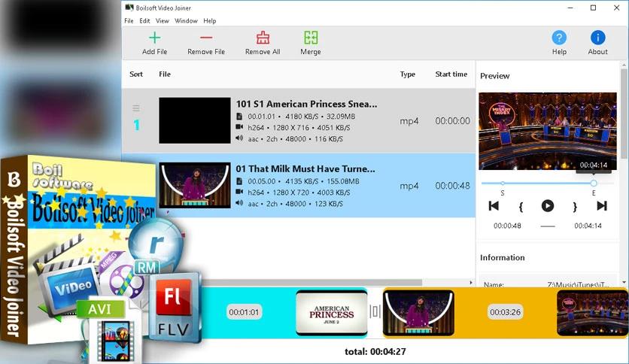Skip to next clip in preview
The height and width of the screenshot is (364, 629).
(602, 205)
